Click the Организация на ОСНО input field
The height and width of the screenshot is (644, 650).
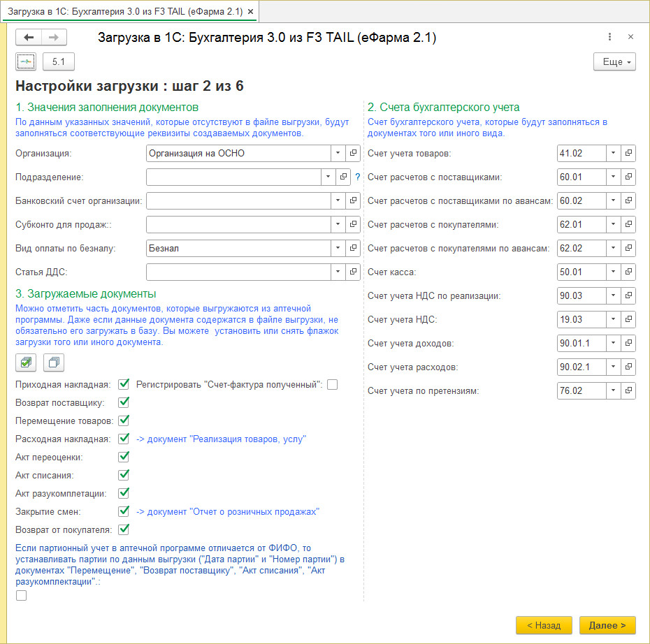point(238,153)
